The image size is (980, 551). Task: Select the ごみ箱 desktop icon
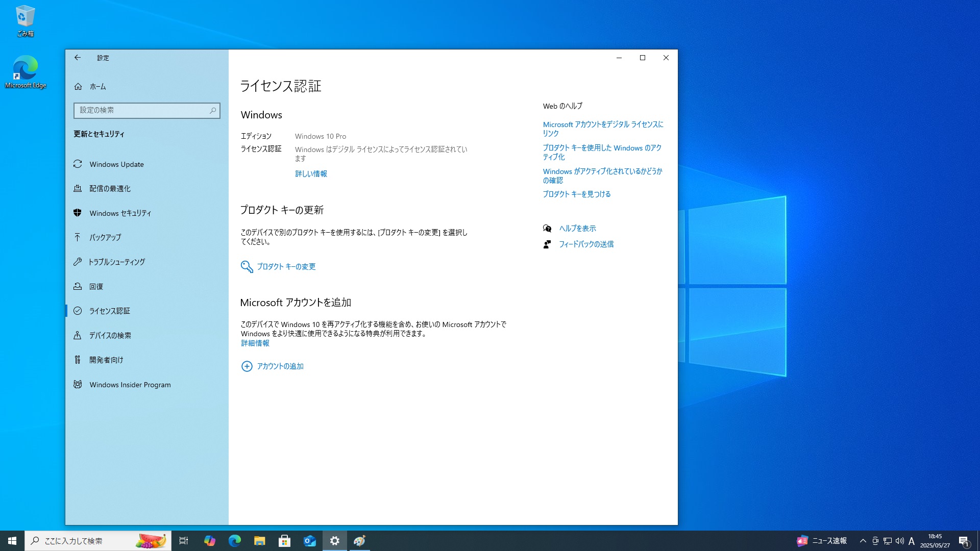point(25,21)
